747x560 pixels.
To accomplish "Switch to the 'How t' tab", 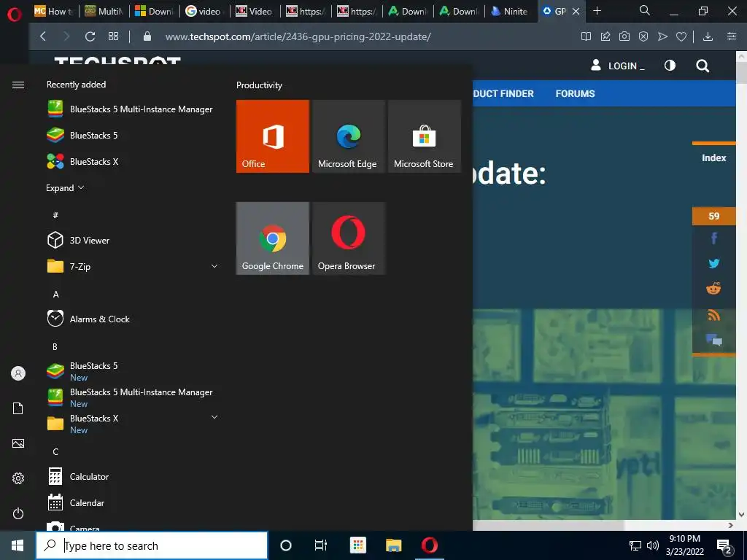I will pos(54,11).
